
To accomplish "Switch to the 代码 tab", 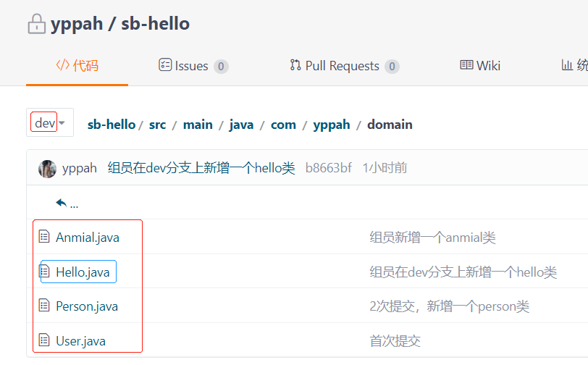I will click(77, 66).
